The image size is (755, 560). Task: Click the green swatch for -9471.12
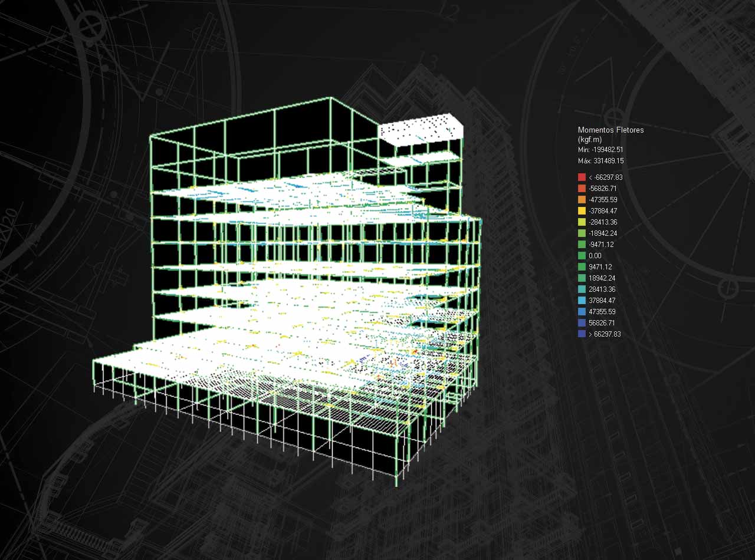point(582,245)
